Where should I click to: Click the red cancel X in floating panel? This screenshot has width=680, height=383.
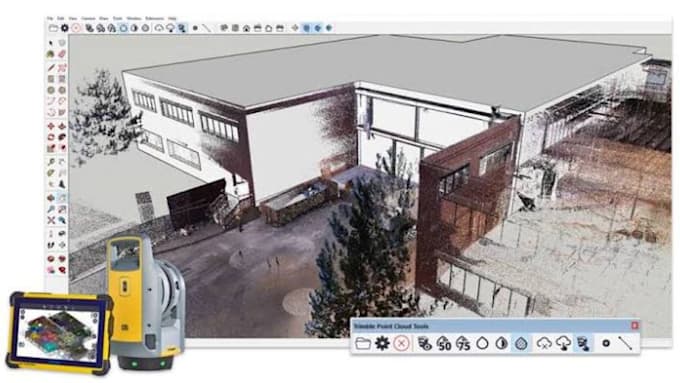[x=402, y=344]
